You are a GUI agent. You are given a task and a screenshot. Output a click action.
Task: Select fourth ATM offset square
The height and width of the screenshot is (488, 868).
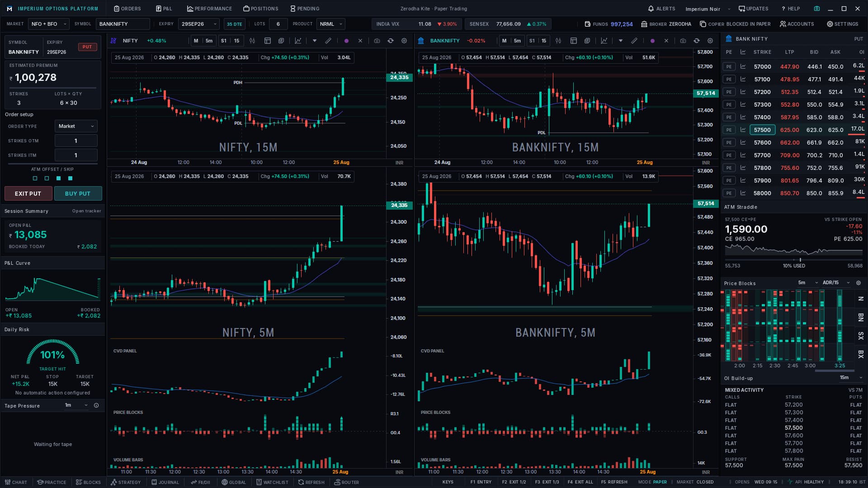(x=70, y=178)
